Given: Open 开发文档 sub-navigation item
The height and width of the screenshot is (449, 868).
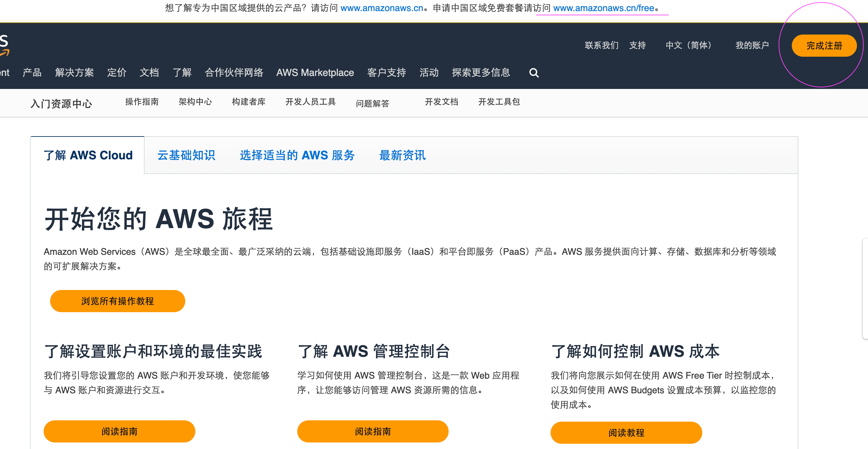Looking at the screenshot, I should [441, 102].
